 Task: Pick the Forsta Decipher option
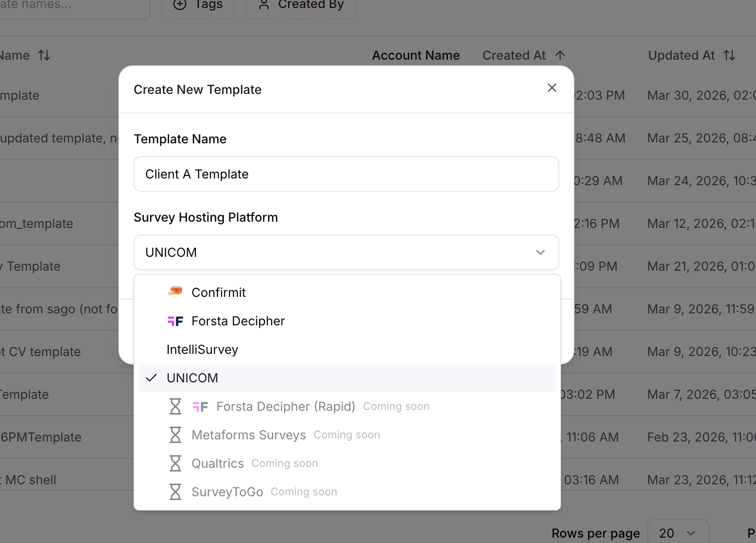[x=238, y=321]
